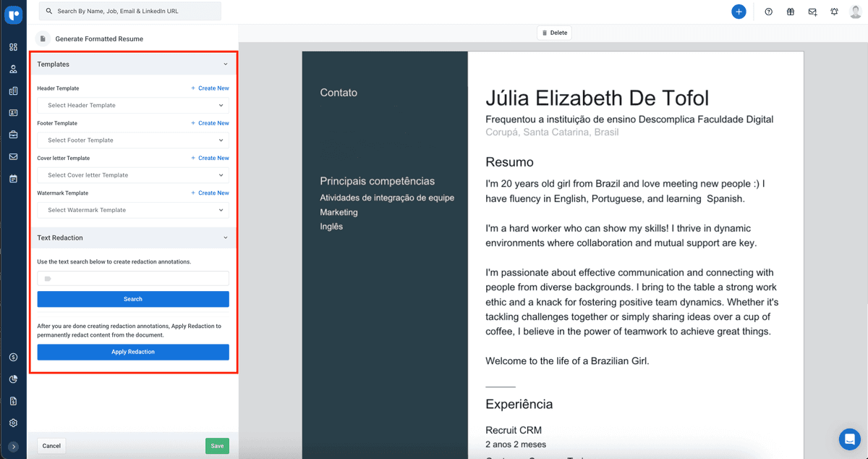868x459 pixels.
Task: Open Reports via the pie chart sidebar icon
Action: click(x=14, y=379)
